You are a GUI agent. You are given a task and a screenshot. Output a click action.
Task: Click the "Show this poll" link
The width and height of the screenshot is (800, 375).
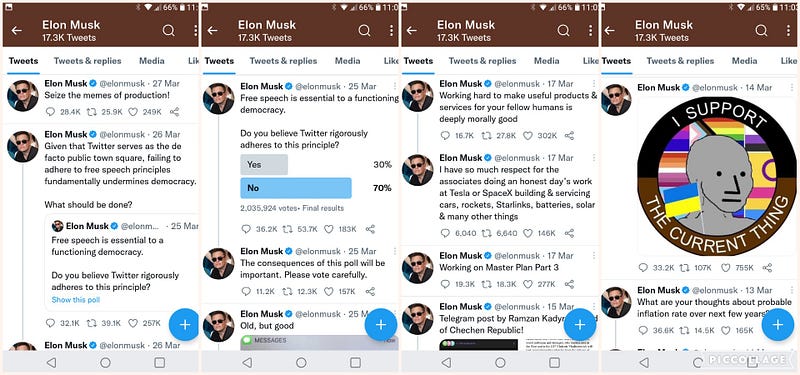(x=76, y=300)
